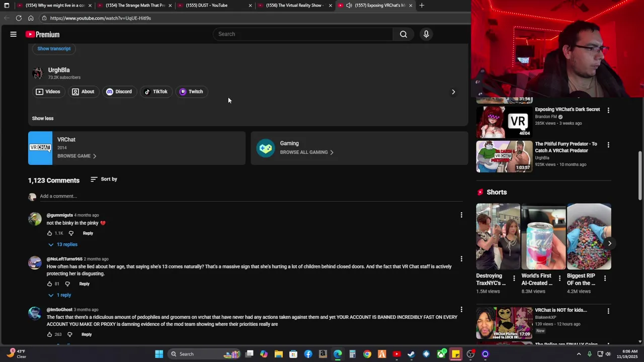
Task: Open the VRChat game card thumbnail
Action: pyautogui.click(x=40, y=148)
